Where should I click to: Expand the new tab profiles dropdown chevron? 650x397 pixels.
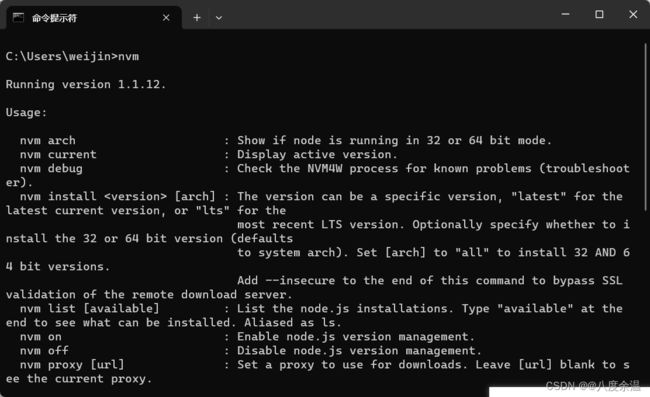coord(219,18)
